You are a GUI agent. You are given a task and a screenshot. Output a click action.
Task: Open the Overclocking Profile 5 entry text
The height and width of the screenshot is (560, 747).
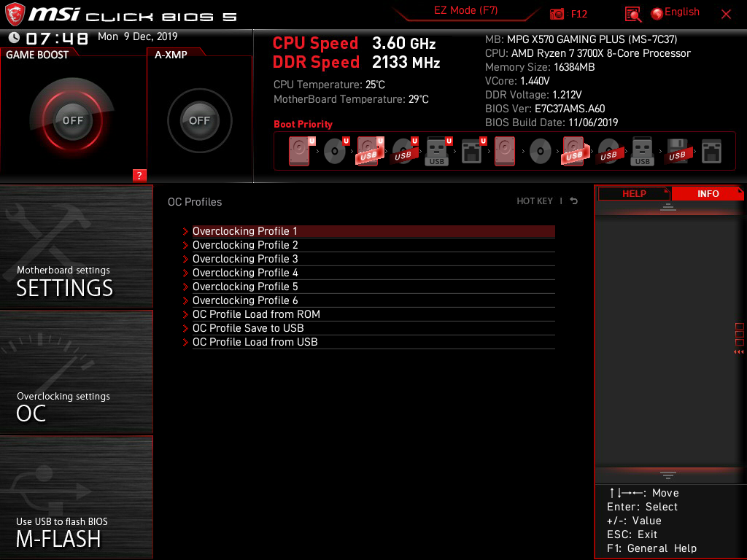point(245,286)
